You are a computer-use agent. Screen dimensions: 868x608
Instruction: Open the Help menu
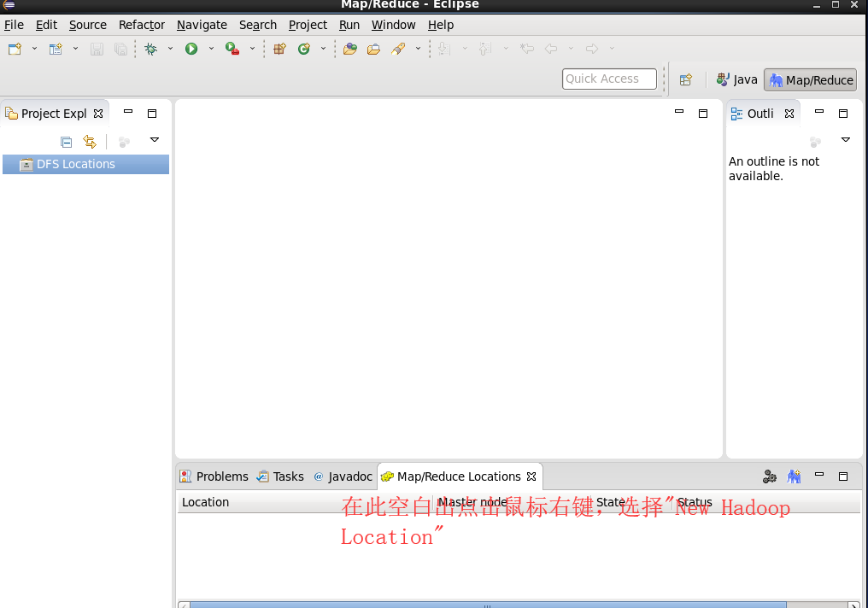point(441,25)
